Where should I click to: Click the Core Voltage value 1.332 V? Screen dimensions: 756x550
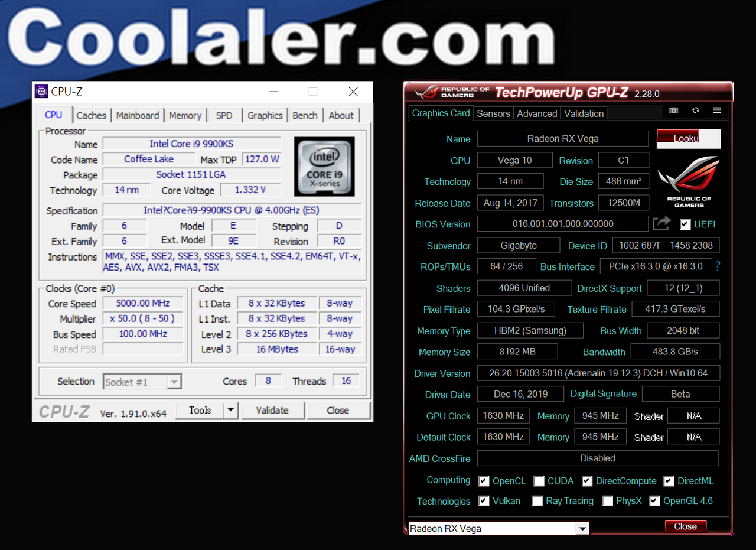(x=250, y=190)
